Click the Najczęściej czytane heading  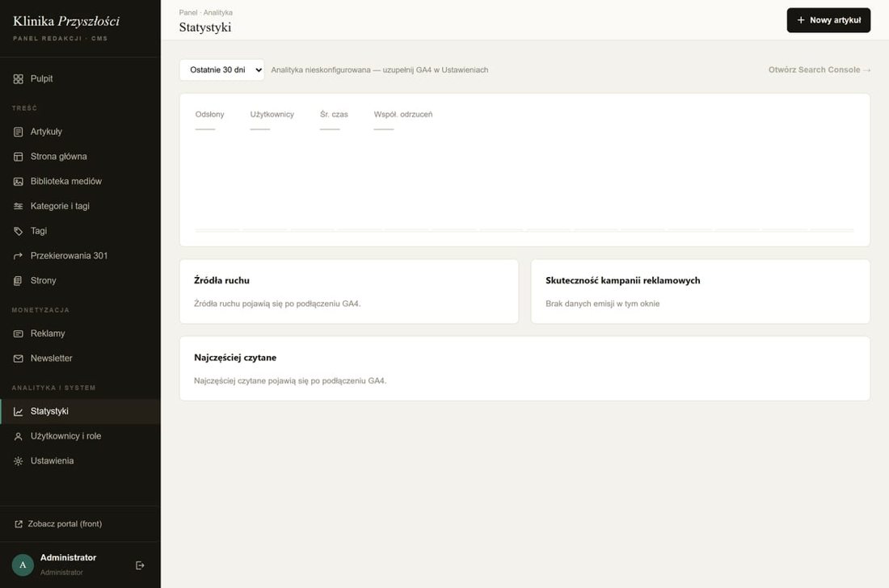pos(235,358)
